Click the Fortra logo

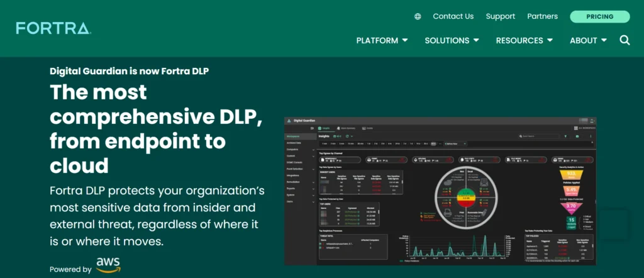(x=53, y=28)
